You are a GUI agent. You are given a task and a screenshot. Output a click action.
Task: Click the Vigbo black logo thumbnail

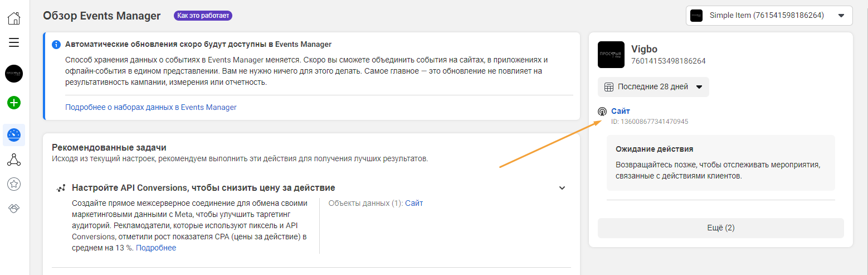(x=611, y=55)
